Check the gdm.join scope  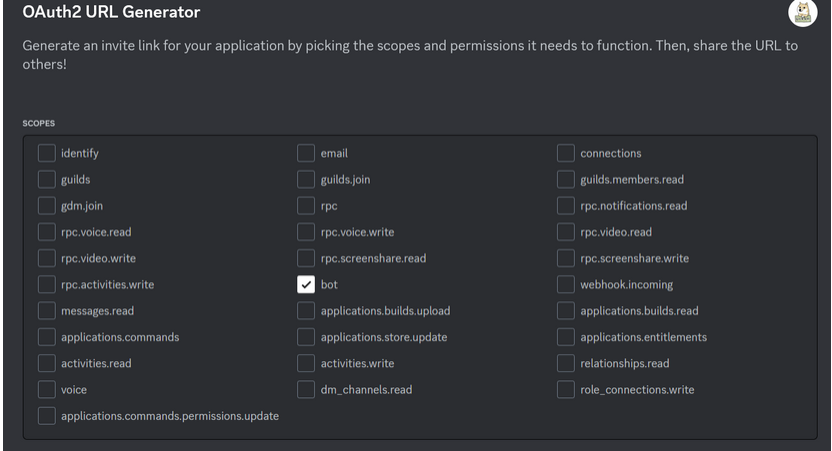point(47,206)
